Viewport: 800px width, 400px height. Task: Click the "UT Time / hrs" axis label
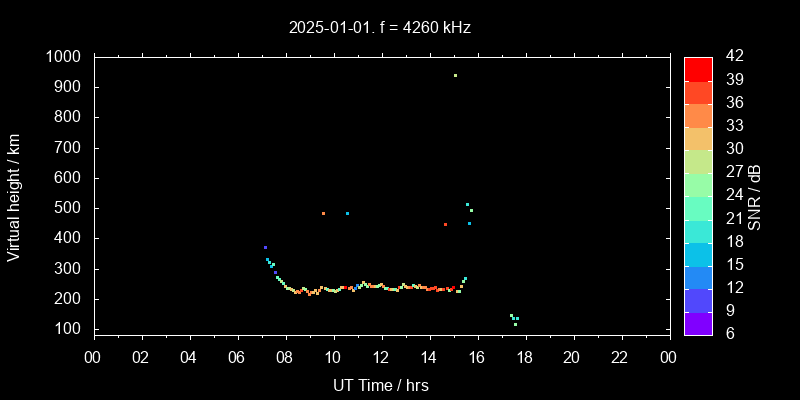(x=380, y=385)
